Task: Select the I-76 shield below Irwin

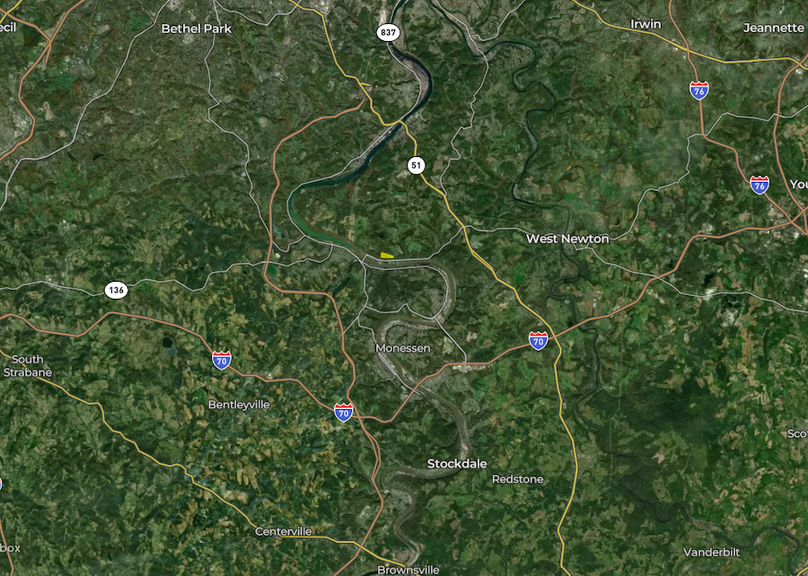Action: 699,91
